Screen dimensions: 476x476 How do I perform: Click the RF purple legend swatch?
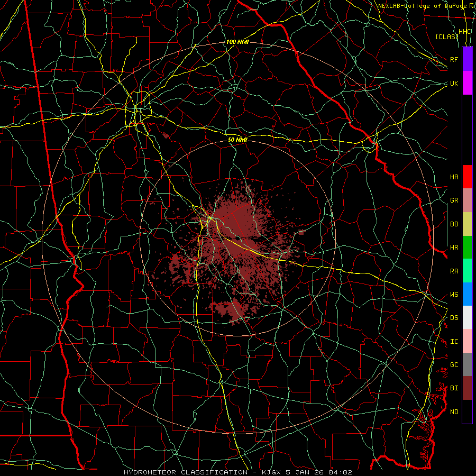coord(467,59)
